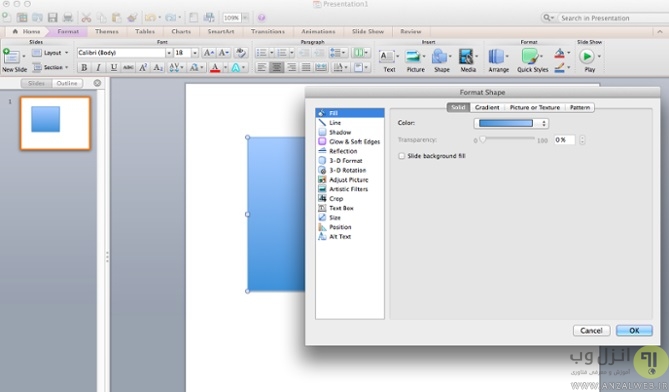The height and width of the screenshot is (392, 669).
Task: Click the transparency stepper arrows
Action: 582,140
